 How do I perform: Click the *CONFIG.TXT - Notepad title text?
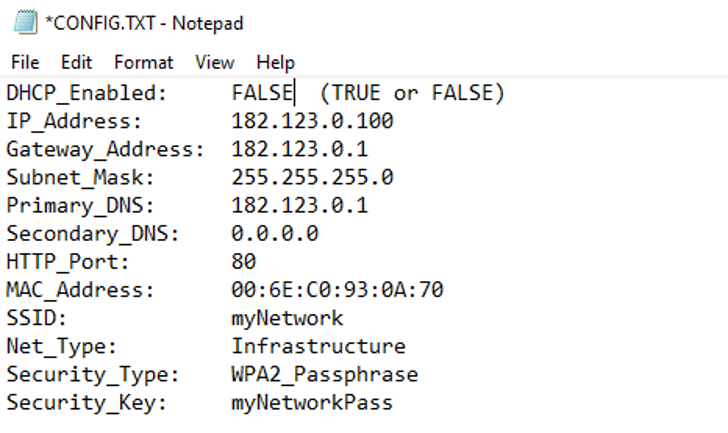[x=144, y=23]
